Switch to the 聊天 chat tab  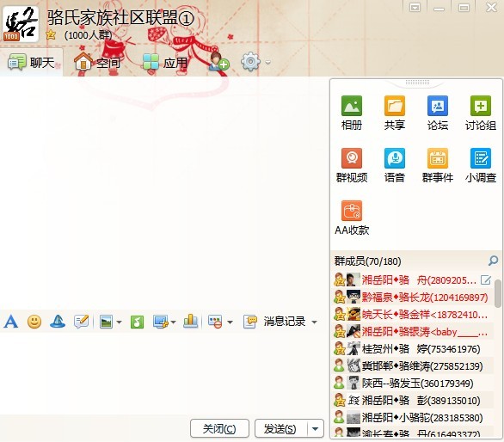tap(32, 63)
